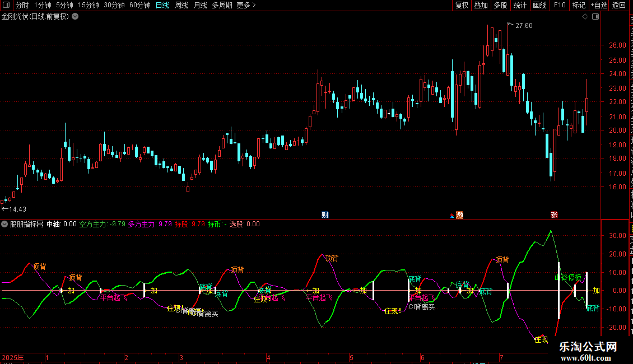
Task: Add stock with +自选 button
Action: click(x=599, y=5)
